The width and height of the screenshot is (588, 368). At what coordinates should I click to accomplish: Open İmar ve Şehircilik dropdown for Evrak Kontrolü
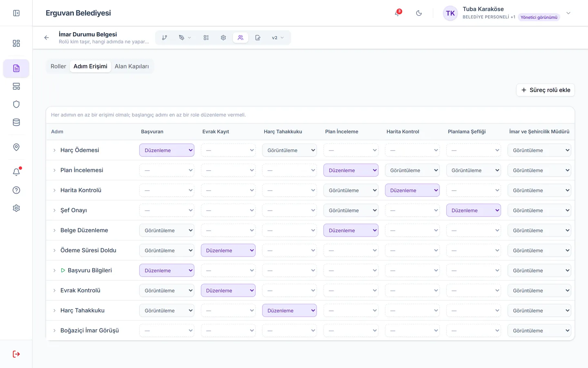(539, 290)
